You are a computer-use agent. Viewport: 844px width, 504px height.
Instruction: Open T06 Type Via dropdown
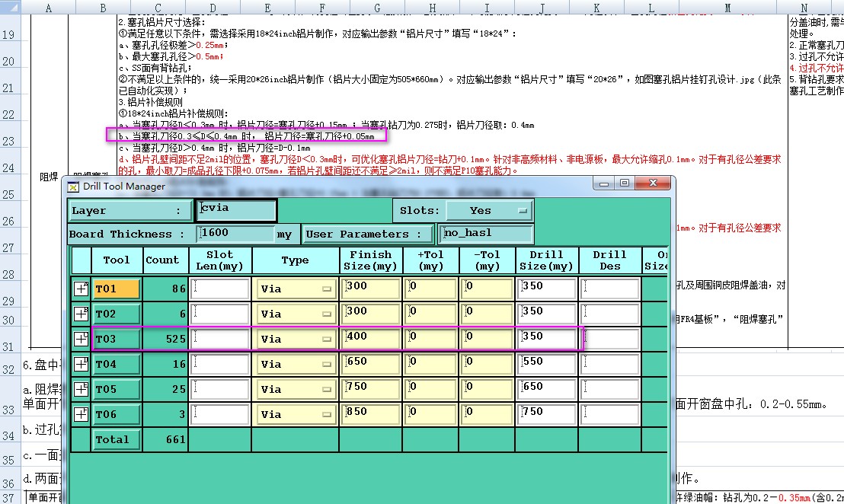[295, 414]
